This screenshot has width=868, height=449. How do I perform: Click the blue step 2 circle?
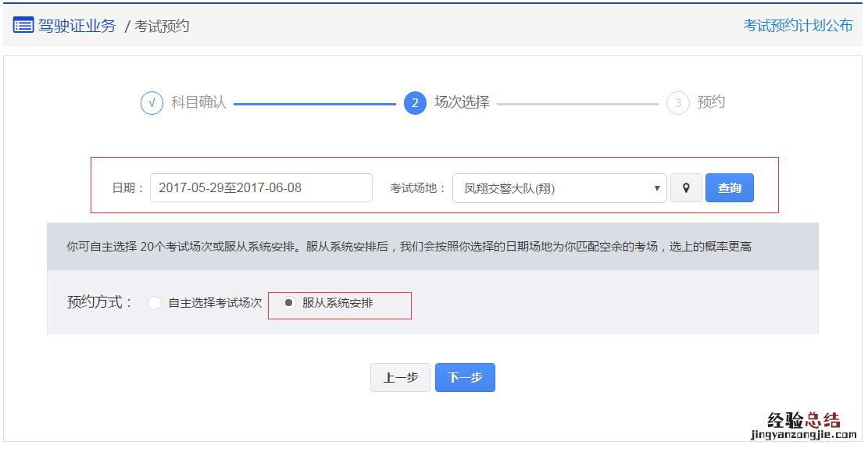point(415,103)
